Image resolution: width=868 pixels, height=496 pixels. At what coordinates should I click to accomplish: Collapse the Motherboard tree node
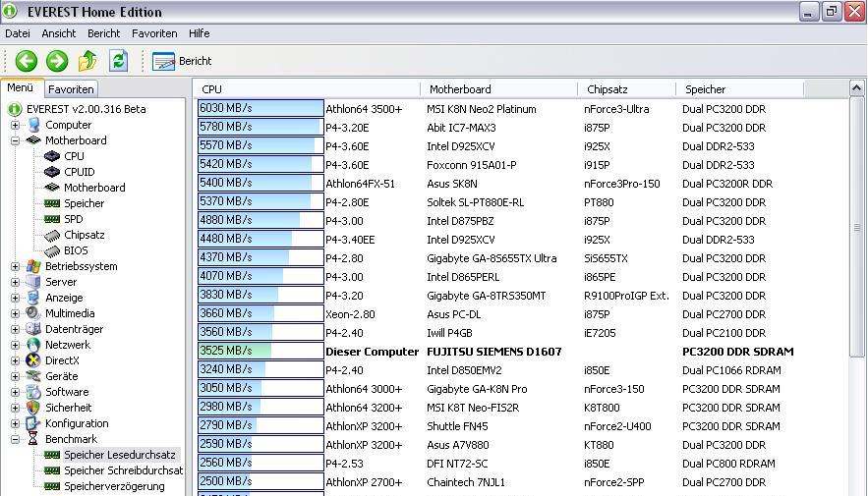(x=16, y=141)
